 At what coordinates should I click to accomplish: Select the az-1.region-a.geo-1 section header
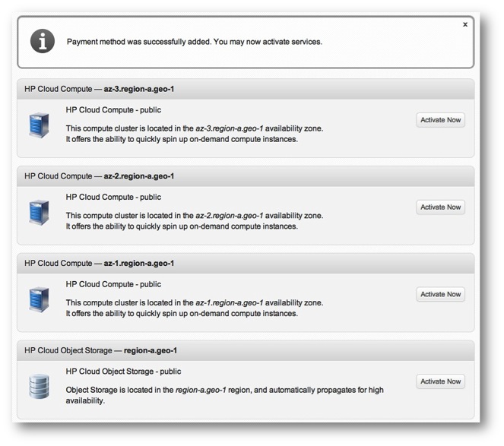(246, 263)
